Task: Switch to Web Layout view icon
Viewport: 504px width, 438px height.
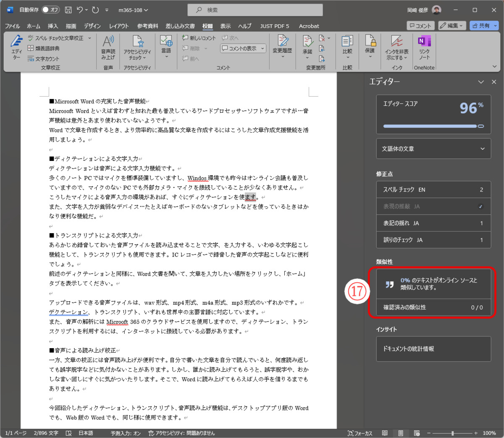Action: point(417,433)
